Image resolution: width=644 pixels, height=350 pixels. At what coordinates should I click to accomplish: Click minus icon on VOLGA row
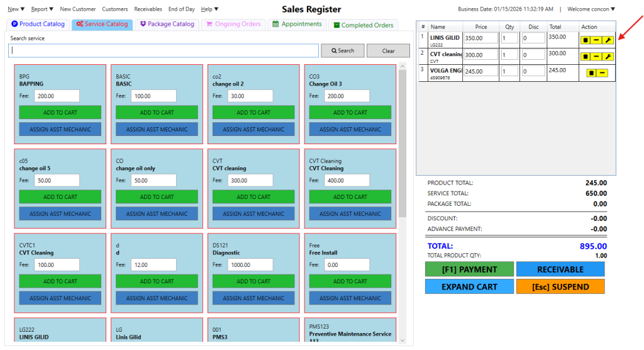tap(602, 73)
